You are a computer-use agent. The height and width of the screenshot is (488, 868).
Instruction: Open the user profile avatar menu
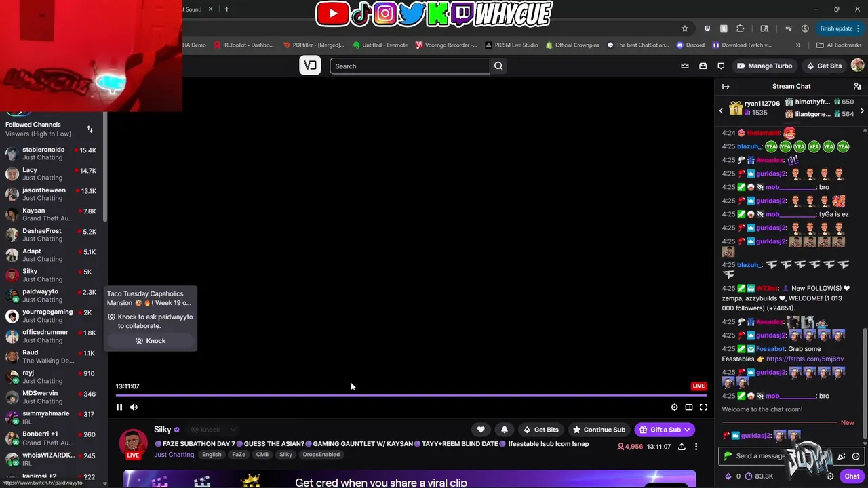857,66
